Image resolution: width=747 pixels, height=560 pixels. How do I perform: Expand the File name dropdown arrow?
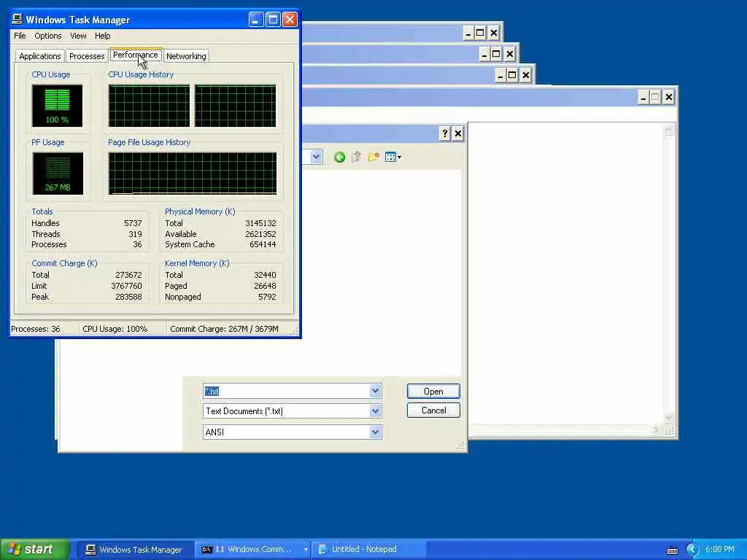[376, 391]
